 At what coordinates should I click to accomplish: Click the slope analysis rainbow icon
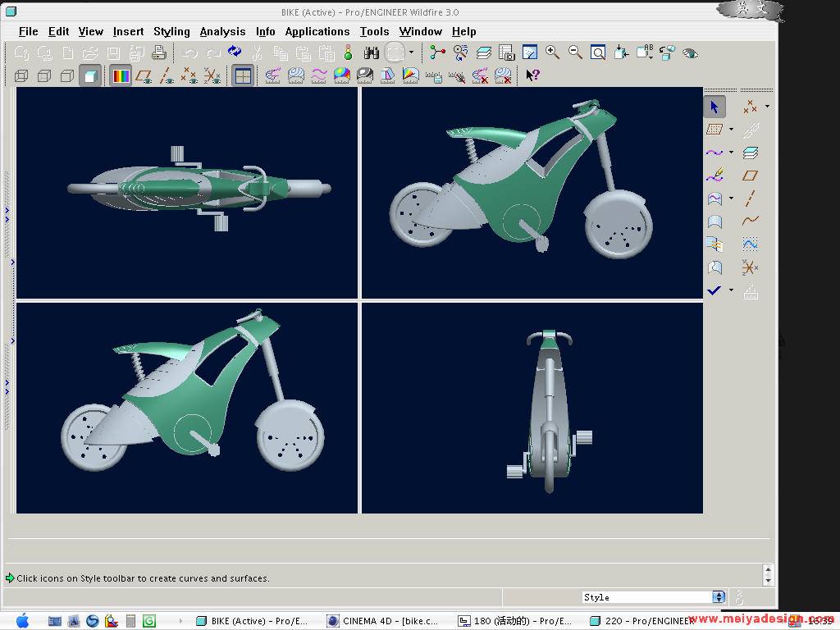click(410, 75)
